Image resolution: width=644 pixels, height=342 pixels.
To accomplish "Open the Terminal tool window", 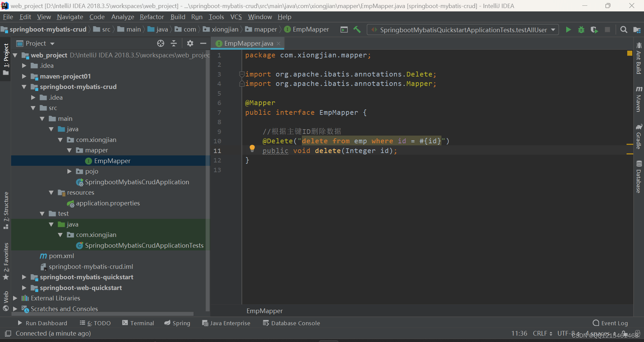I will pos(138,323).
